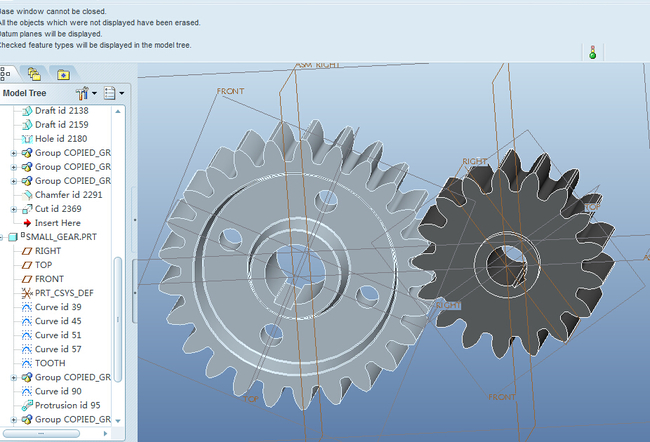The height and width of the screenshot is (442, 650).
Task: Select Curve id 39 in model tree
Action: (60, 307)
